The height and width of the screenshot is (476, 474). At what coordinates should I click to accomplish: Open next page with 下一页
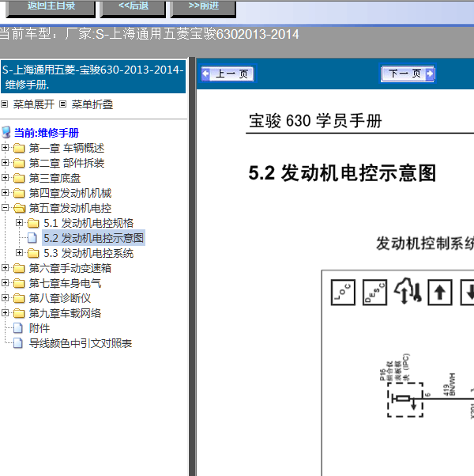[408, 74]
